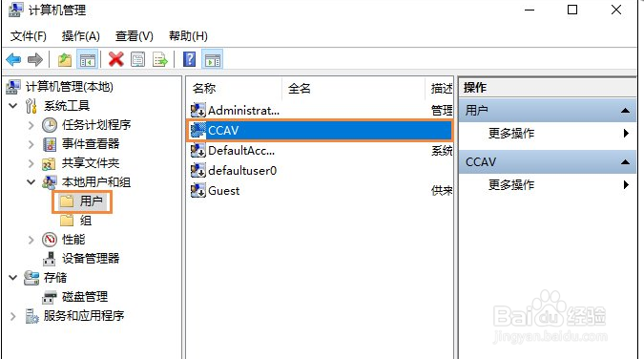Image resolution: width=644 pixels, height=359 pixels.
Task: Click the 存储 icon
Action: click(x=31, y=278)
